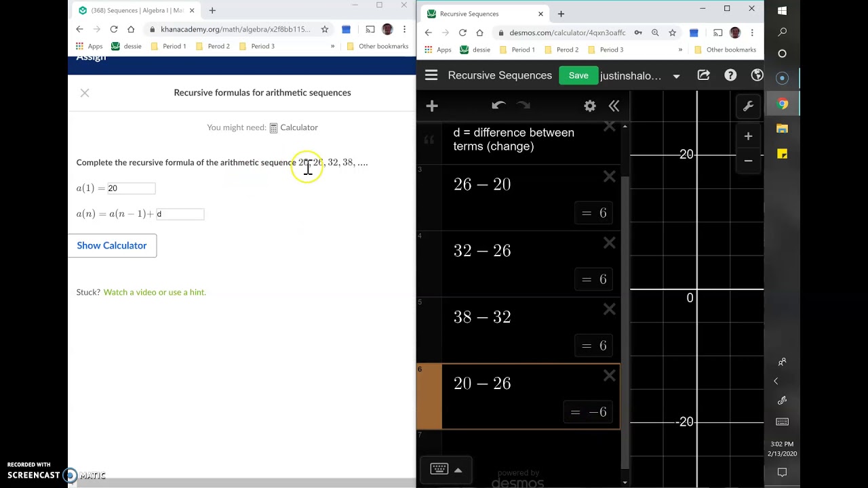This screenshot has width=868, height=488.
Task: Click the a(1) answer input field
Action: (x=131, y=188)
